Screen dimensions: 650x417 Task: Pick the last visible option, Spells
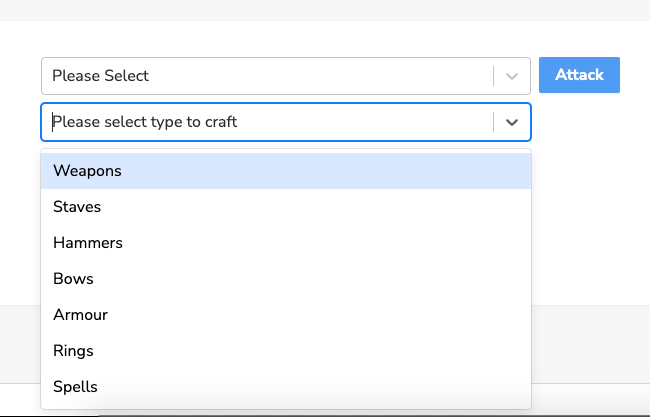(x=286, y=387)
